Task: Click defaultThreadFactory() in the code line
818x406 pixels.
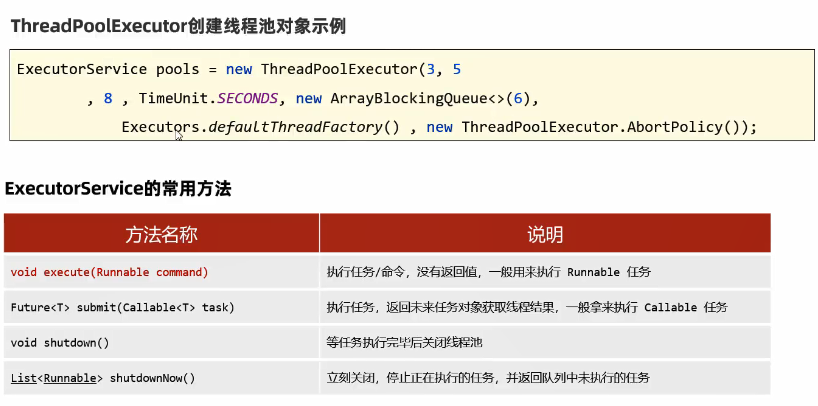Action: point(304,127)
